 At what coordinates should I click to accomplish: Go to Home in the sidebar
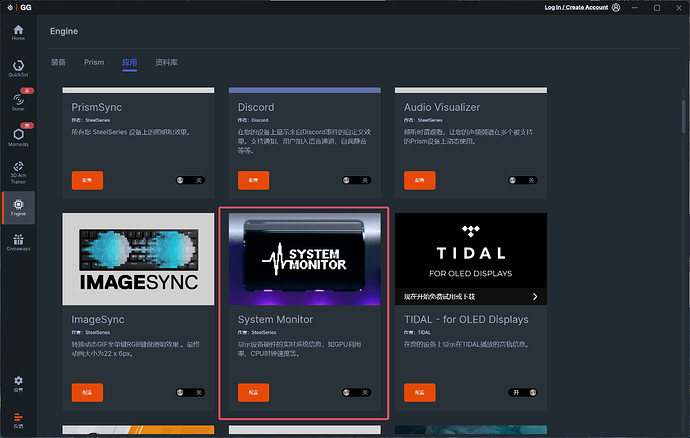click(17, 32)
